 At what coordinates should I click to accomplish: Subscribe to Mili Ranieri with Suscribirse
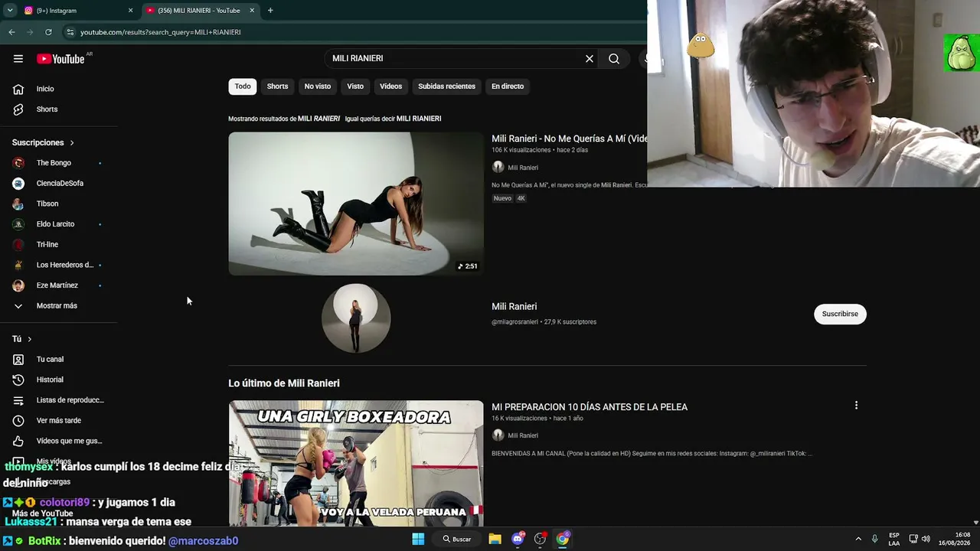click(840, 314)
